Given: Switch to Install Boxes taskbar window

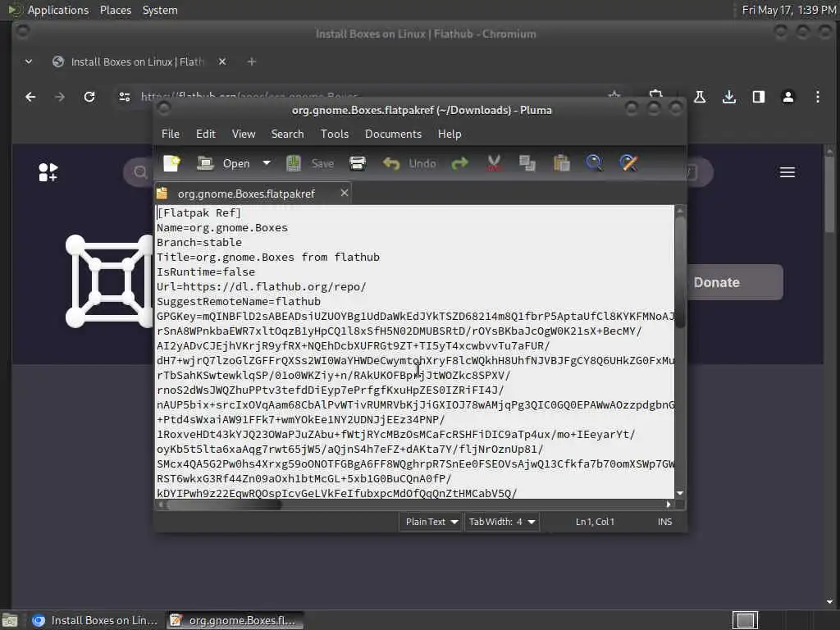Looking at the screenshot, I should point(94,620).
